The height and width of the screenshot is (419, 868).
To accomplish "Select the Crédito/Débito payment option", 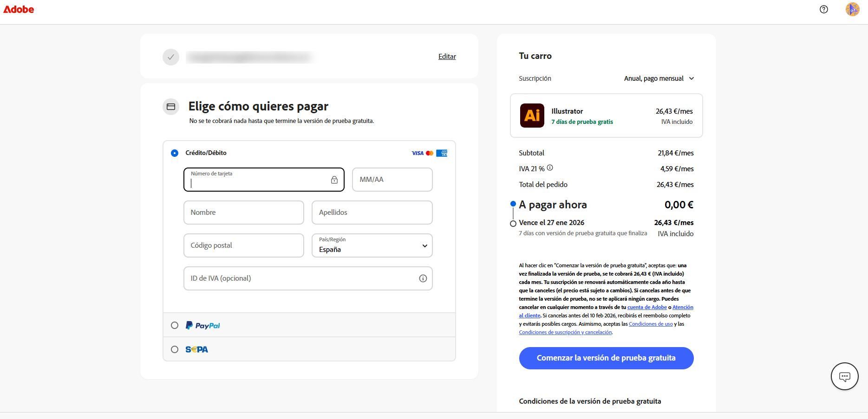I will pyautogui.click(x=175, y=153).
